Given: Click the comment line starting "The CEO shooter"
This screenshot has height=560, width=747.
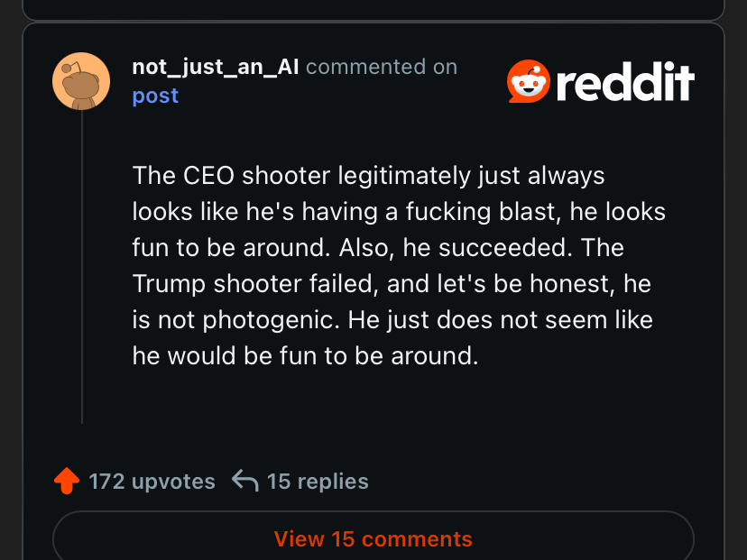Looking at the screenshot, I should pos(368,175).
